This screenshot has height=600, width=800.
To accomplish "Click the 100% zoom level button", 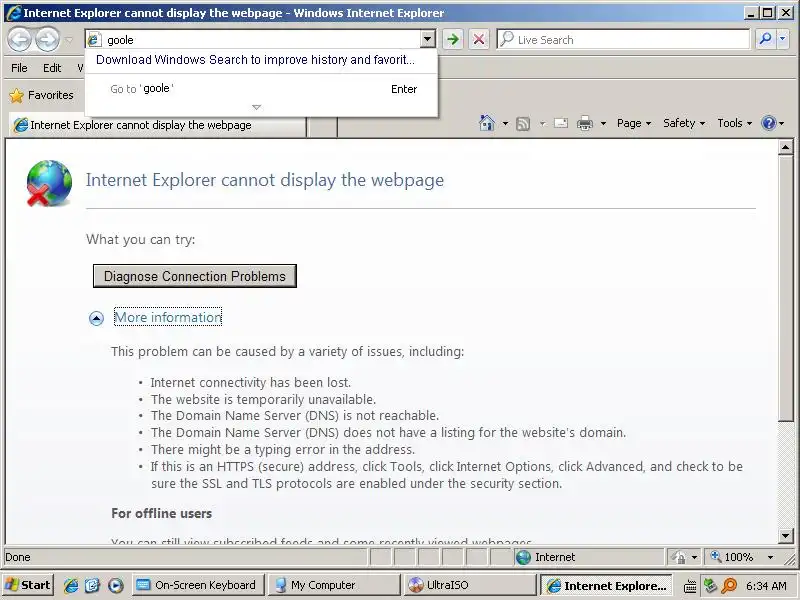I will coord(733,557).
